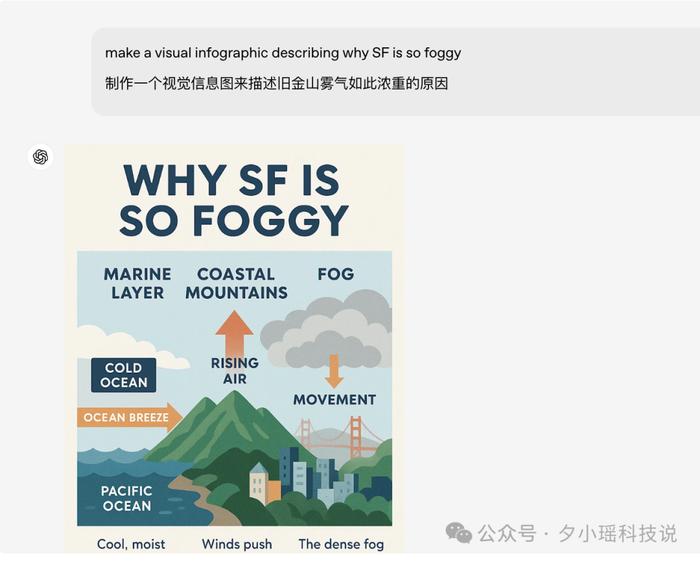Click the Chinese translation prompt line
Image resolution: width=700 pixels, height=562 pixels.
[276, 83]
